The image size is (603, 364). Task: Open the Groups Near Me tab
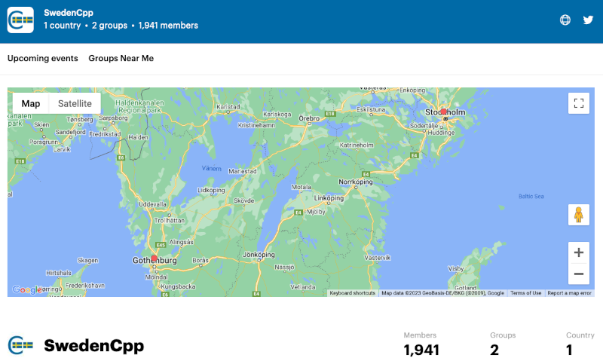pyautogui.click(x=121, y=58)
